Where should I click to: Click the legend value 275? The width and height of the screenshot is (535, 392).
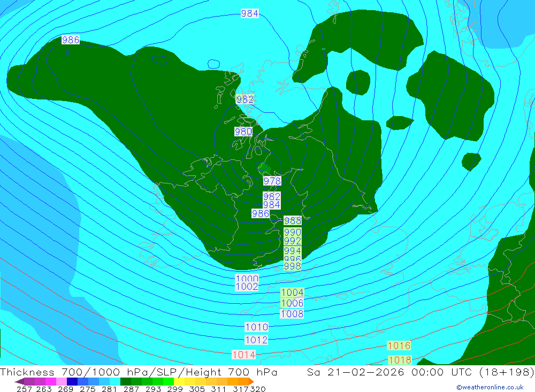pos(87,389)
